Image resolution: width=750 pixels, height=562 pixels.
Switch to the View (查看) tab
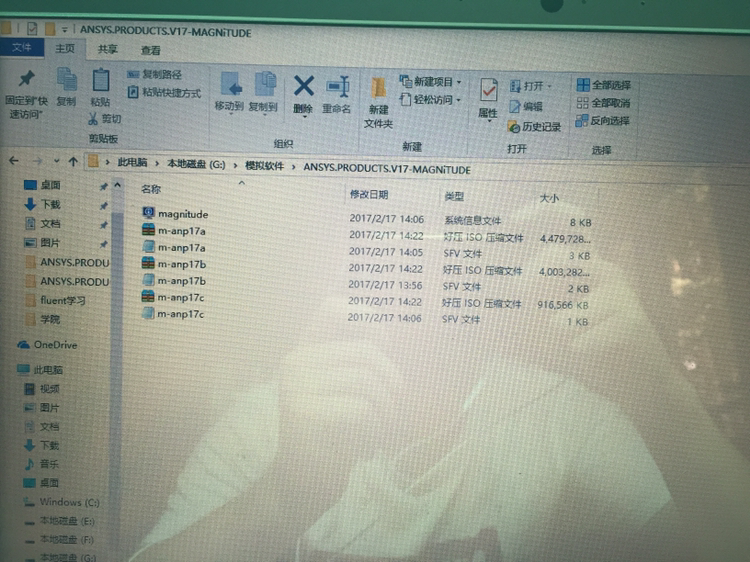pyautogui.click(x=151, y=50)
